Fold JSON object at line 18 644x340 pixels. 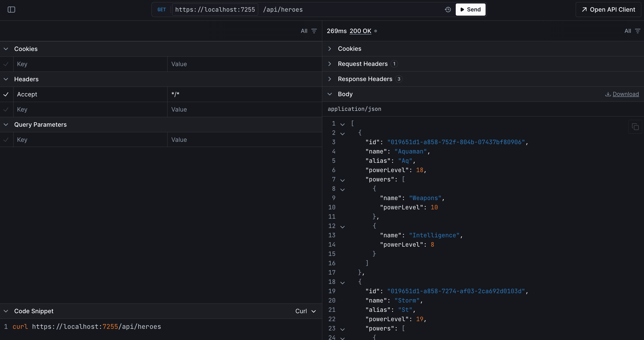coord(343,282)
